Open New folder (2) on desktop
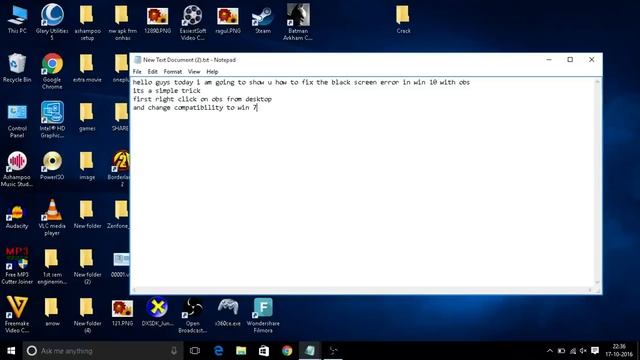The width and height of the screenshot is (640, 360). tap(87, 266)
